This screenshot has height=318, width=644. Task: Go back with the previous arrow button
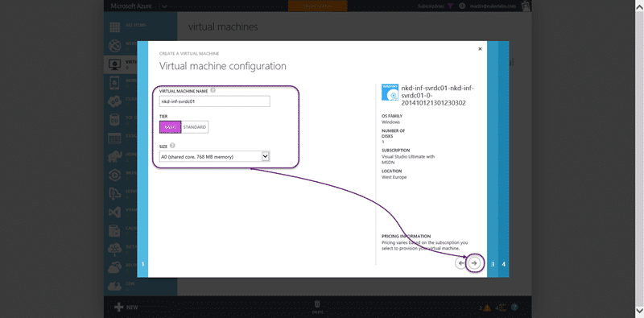(460, 263)
